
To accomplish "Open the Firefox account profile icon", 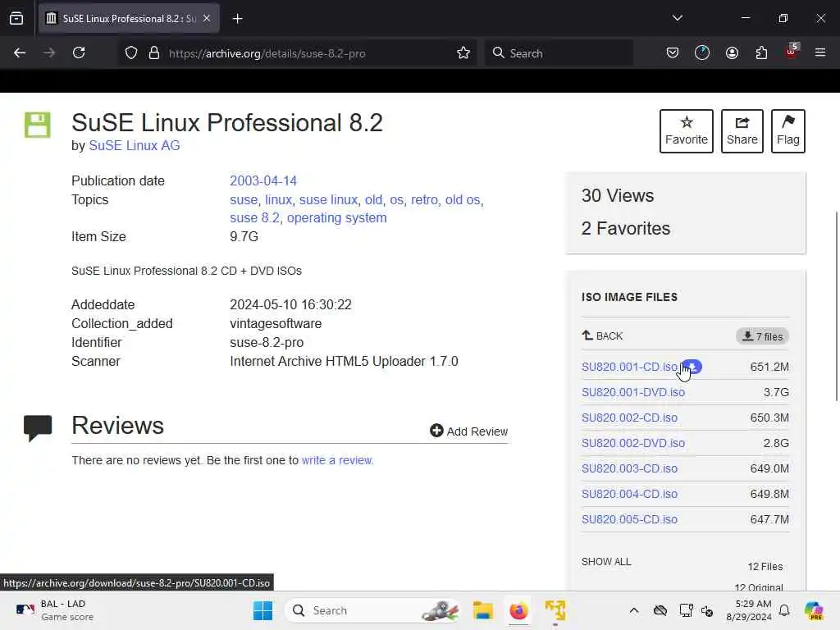I will (x=732, y=53).
